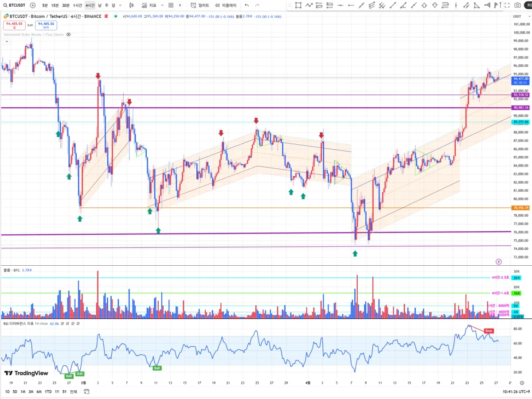Open the candlestick chart type selector

(x=132, y=5)
